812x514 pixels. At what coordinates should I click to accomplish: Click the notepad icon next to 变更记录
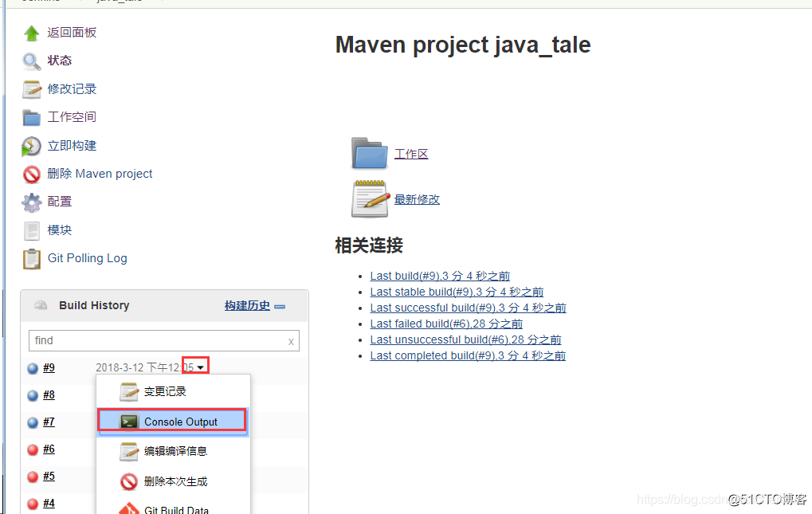point(129,392)
